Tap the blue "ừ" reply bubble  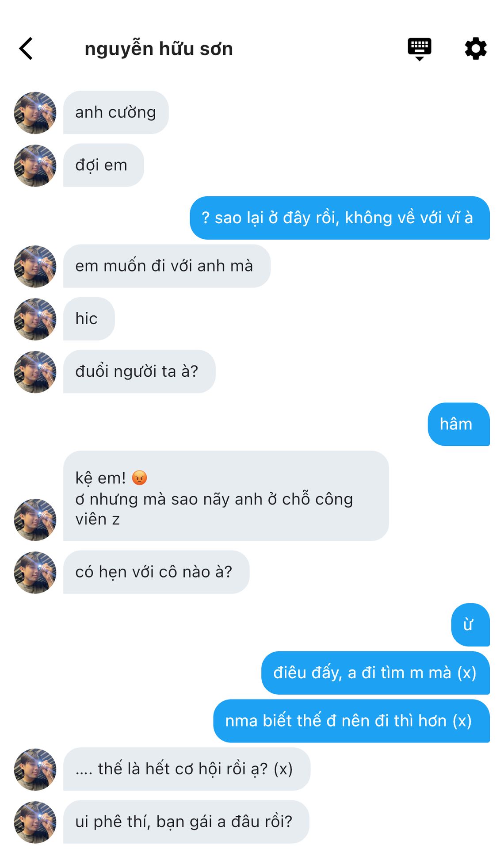470,624
